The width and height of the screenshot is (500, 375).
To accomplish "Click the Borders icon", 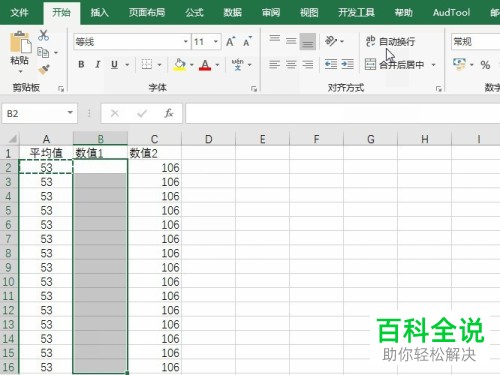I will (147, 64).
